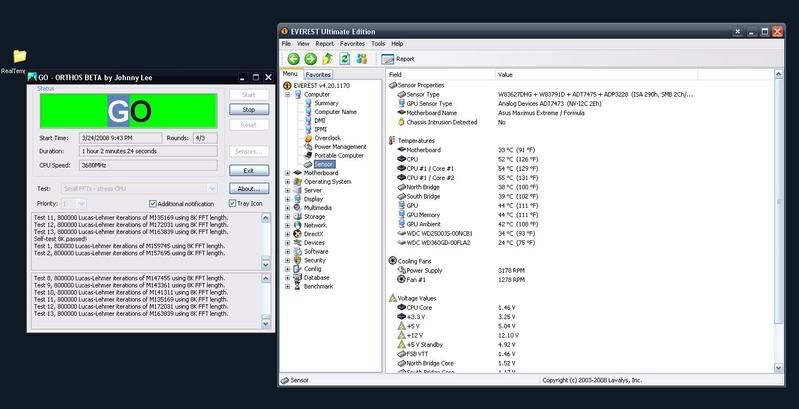Click the users icon in EVEREST toolbar
The height and width of the screenshot is (409, 799).
click(x=361, y=58)
